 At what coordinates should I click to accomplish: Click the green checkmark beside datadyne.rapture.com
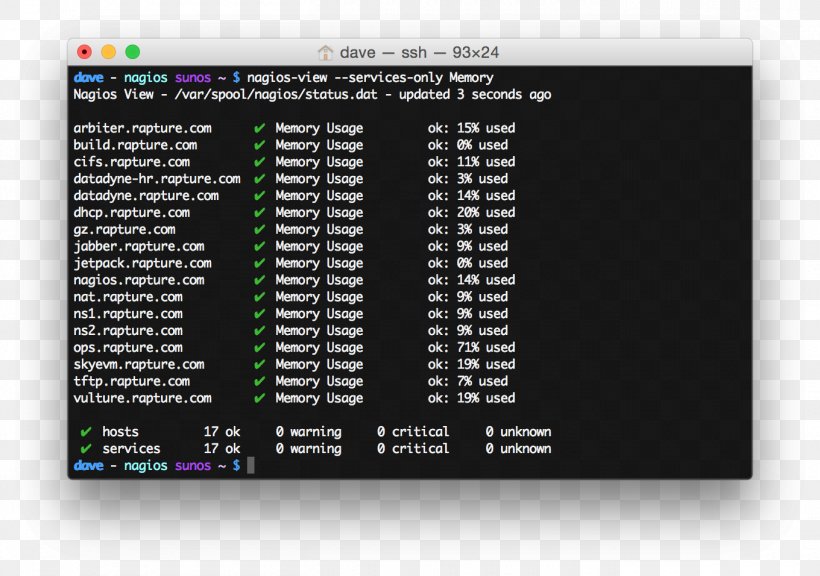pyautogui.click(x=259, y=196)
